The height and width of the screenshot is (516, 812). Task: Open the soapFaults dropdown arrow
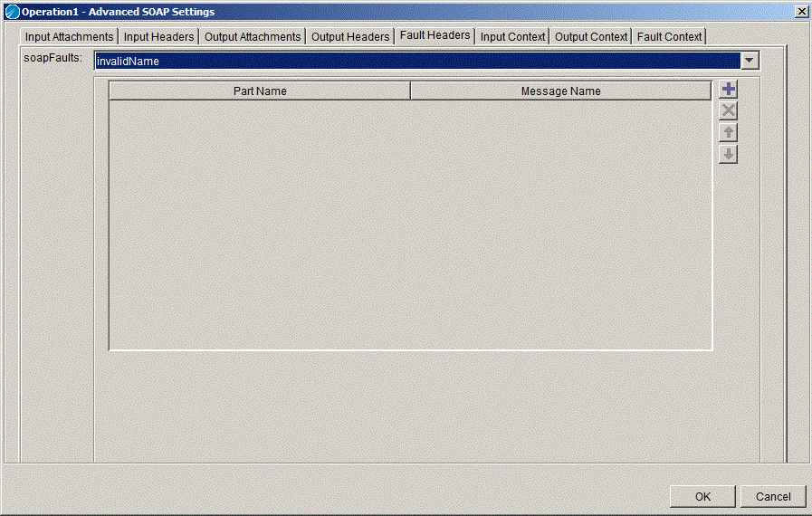click(x=750, y=61)
